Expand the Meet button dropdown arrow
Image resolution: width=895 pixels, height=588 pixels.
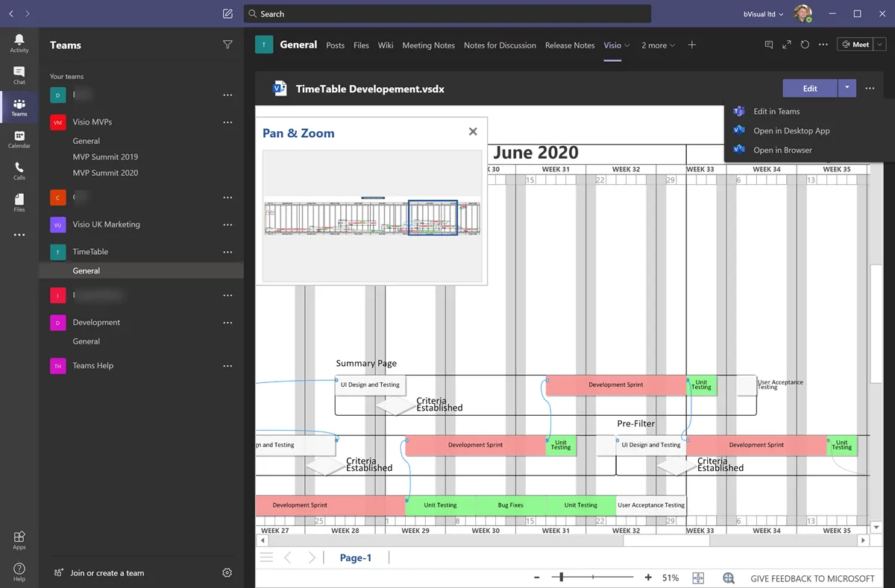(880, 45)
